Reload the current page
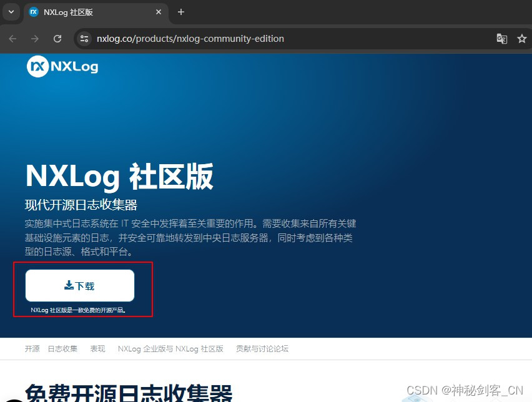 (x=57, y=39)
